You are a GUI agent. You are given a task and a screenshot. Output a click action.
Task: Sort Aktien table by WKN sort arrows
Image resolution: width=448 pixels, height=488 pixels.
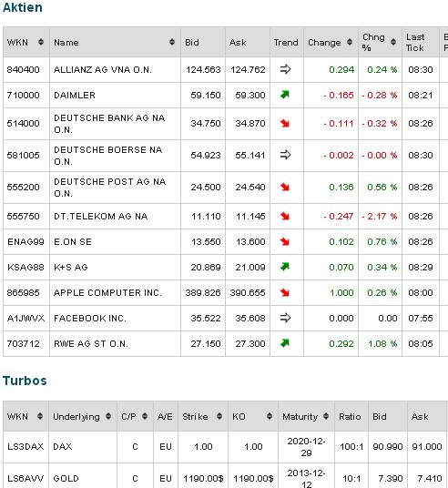(x=41, y=42)
